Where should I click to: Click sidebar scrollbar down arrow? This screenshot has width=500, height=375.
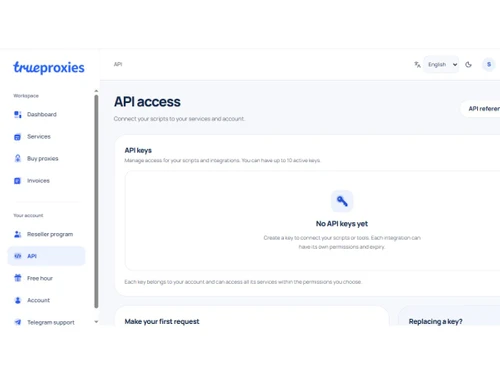click(96, 322)
